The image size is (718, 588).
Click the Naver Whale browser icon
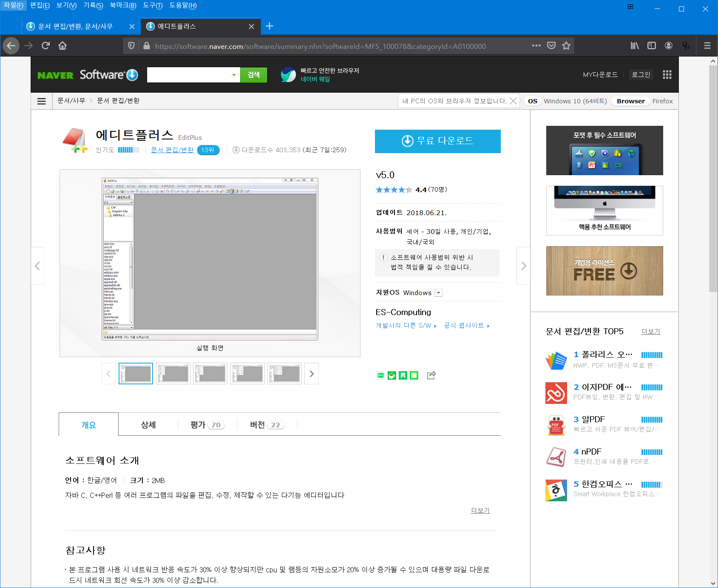tap(288, 75)
